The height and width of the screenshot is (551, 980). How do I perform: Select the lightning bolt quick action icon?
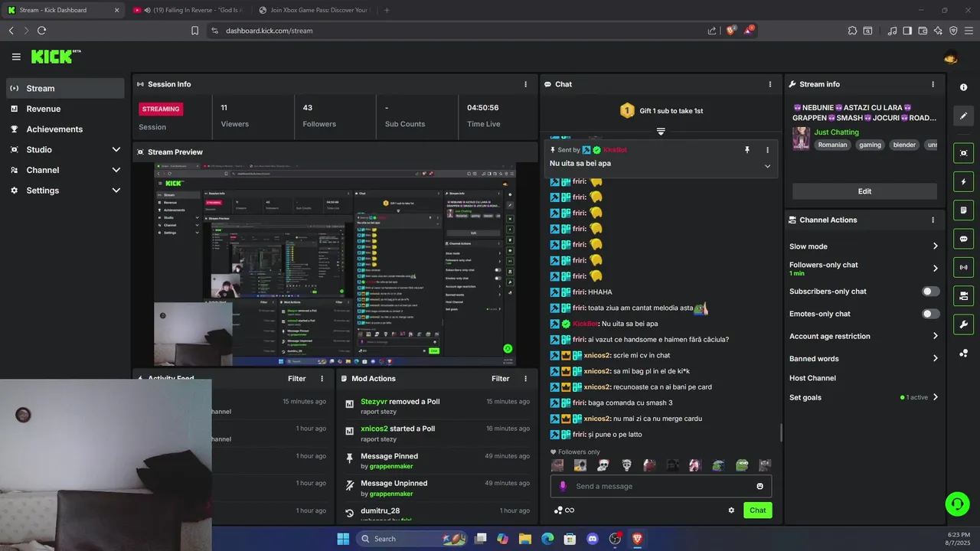pyautogui.click(x=963, y=182)
